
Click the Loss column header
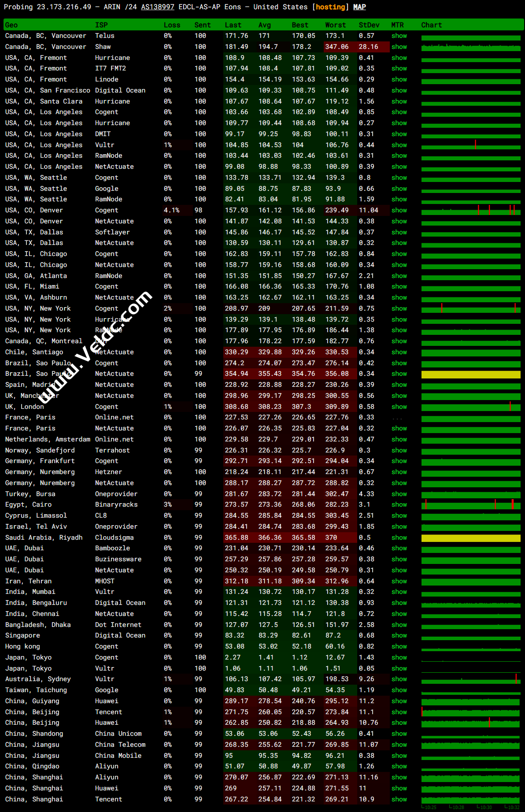(172, 25)
